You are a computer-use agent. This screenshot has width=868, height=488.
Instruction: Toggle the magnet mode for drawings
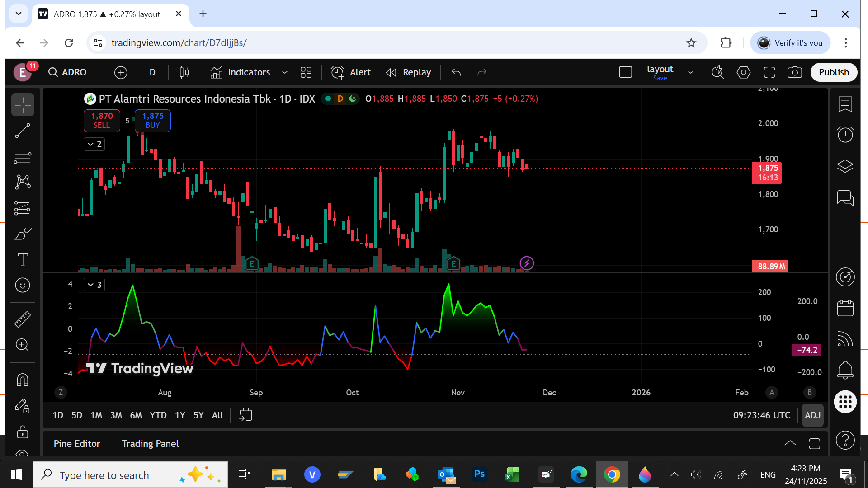click(23, 380)
